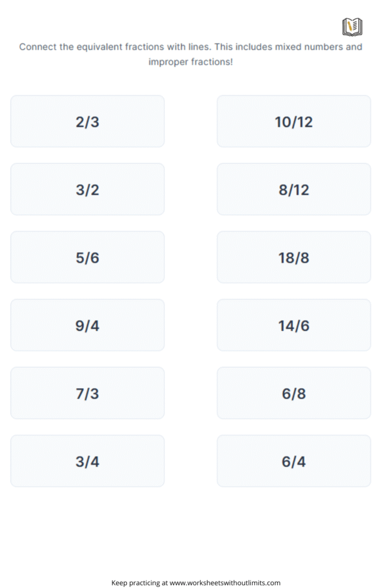Screen dimensions: 392x588
Task: Pick the 6/4 fraction card
Action: point(294,461)
